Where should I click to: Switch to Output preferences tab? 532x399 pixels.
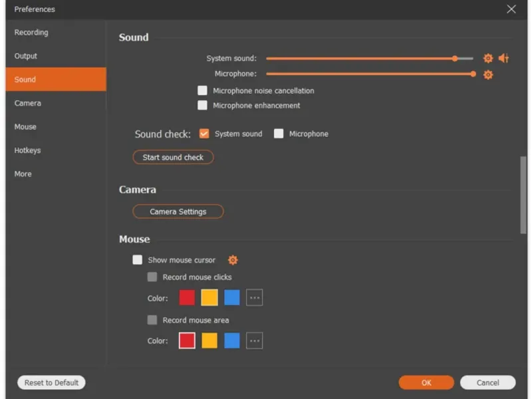point(56,56)
